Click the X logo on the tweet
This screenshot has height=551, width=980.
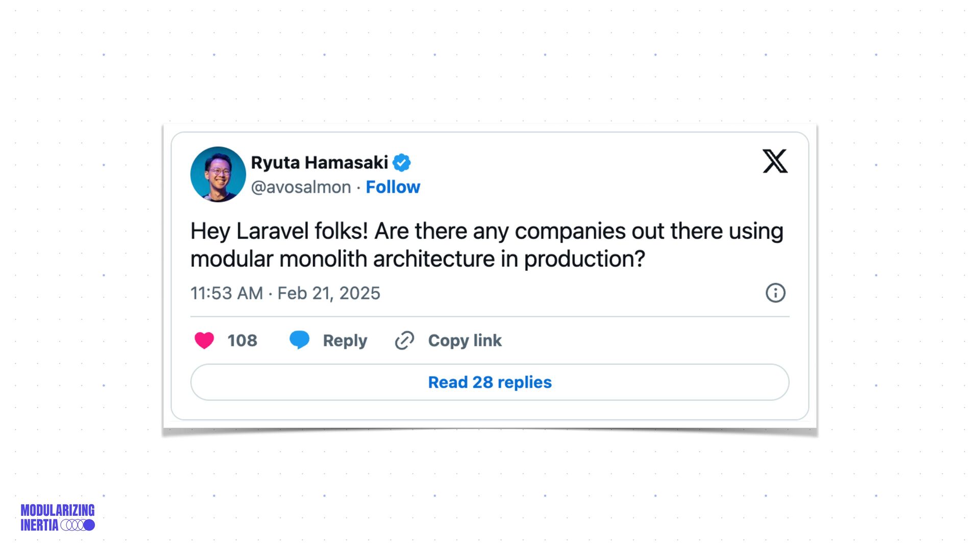pyautogui.click(x=775, y=161)
